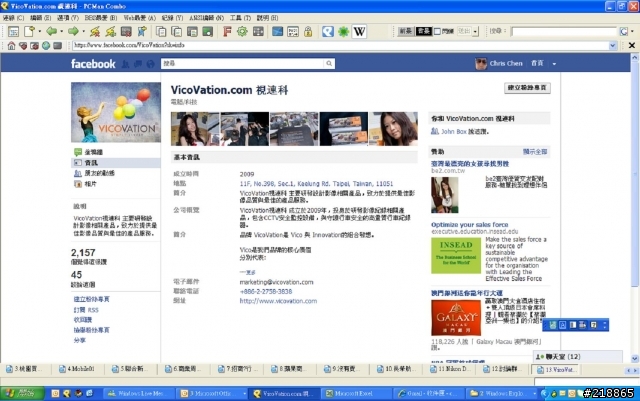Open the Wikipedia W icon
The image size is (640, 401).
click(359, 31)
